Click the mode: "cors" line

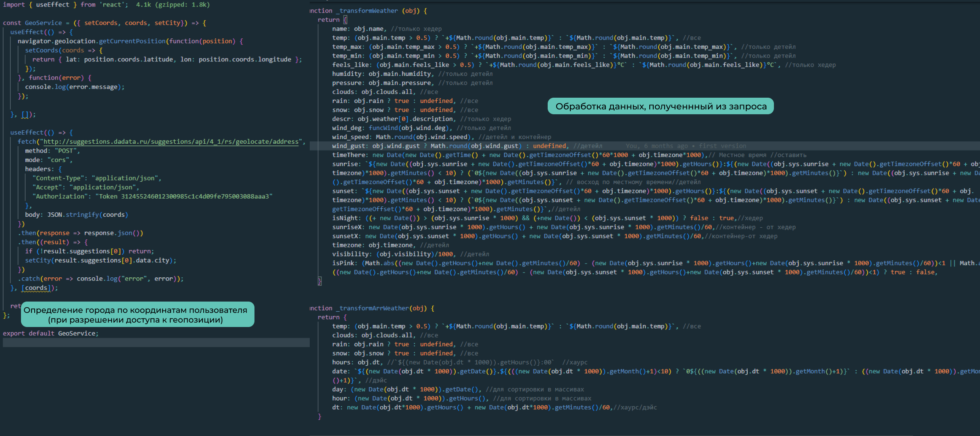click(x=49, y=160)
